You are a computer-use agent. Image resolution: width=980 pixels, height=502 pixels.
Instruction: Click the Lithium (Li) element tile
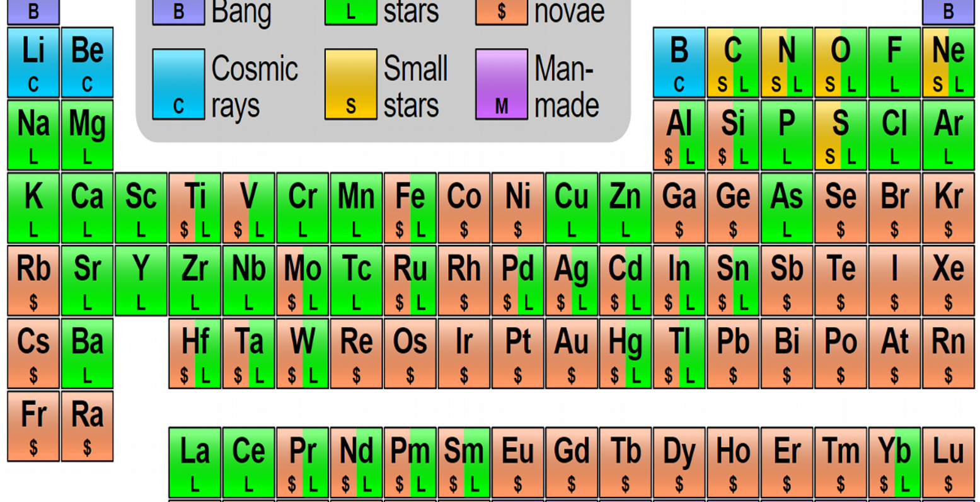[x=33, y=62]
